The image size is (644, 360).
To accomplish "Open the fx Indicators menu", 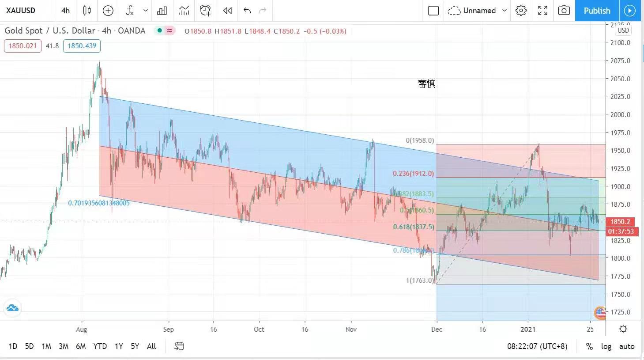I will tap(130, 11).
